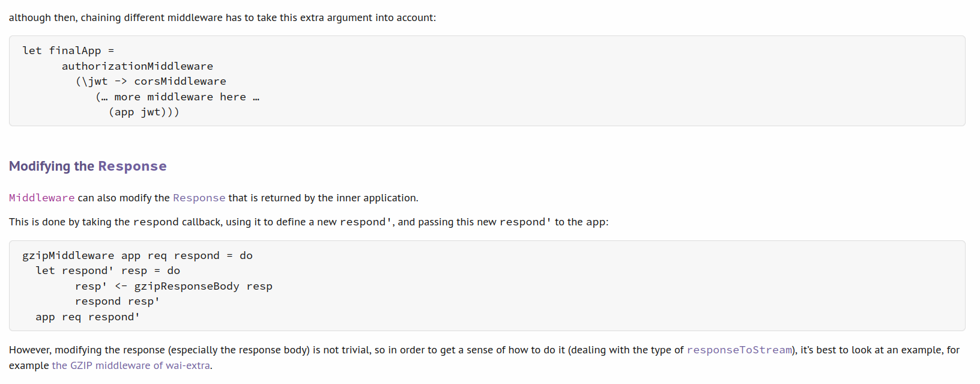Click inline code respond before 'callback'
This screenshot has height=384, width=980.
(x=156, y=222)
